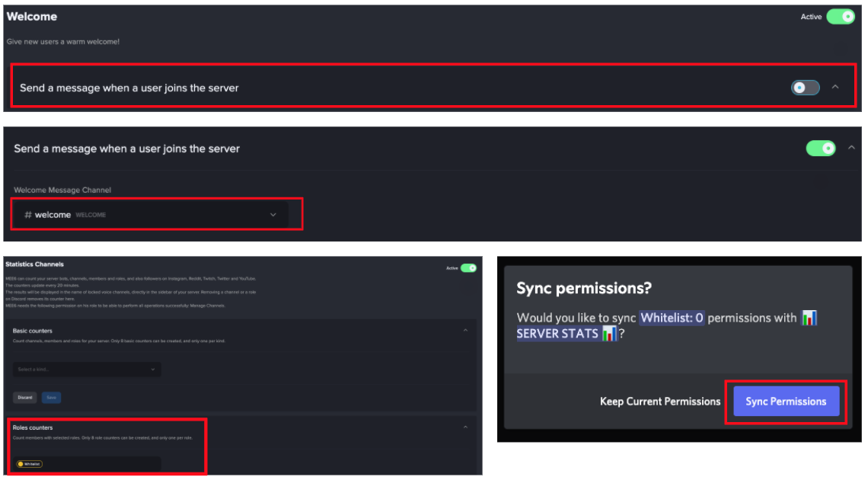Image resolution: width=868 pixels, height=480 pixels.
Task: Enable the switched-off join message toggle
Action: (x=805, y=88)
